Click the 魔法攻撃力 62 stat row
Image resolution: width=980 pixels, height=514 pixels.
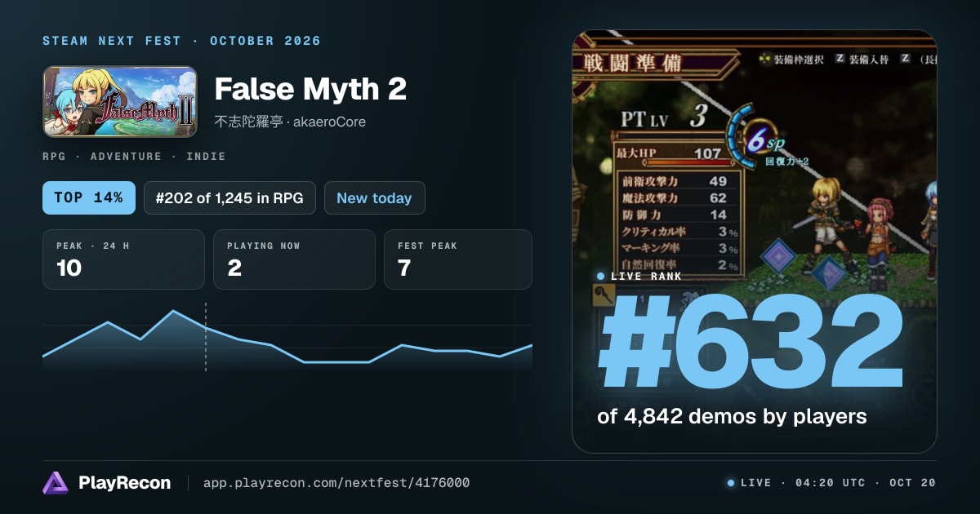(x=676, y=197)
